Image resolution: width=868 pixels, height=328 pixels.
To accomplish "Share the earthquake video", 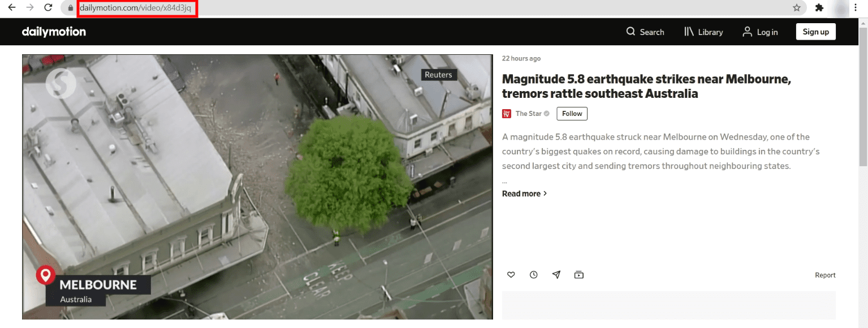I will click(x=556, y=274).
